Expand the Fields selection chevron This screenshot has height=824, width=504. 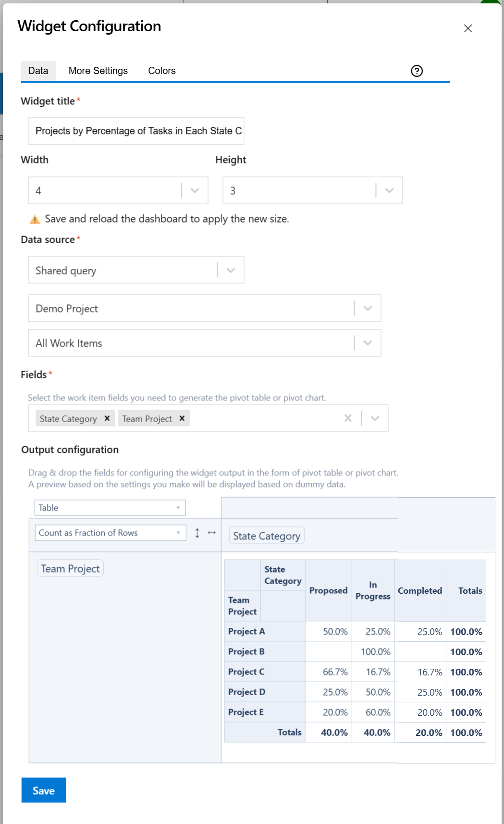(375, 418)
